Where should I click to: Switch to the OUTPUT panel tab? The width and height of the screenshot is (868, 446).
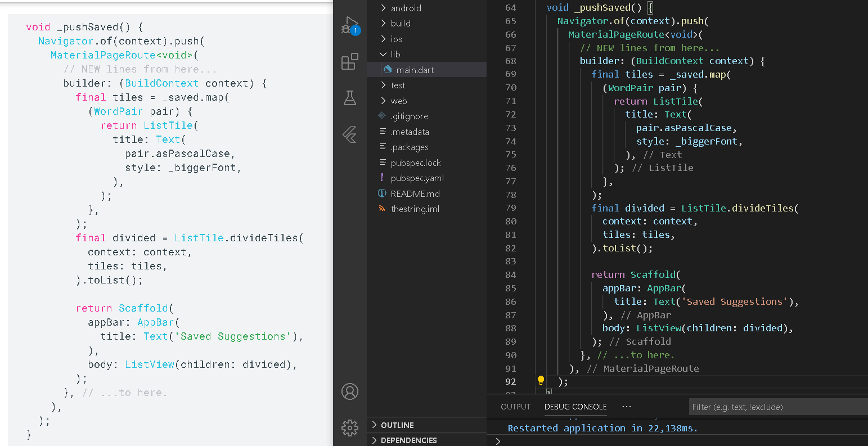point(516,407)
